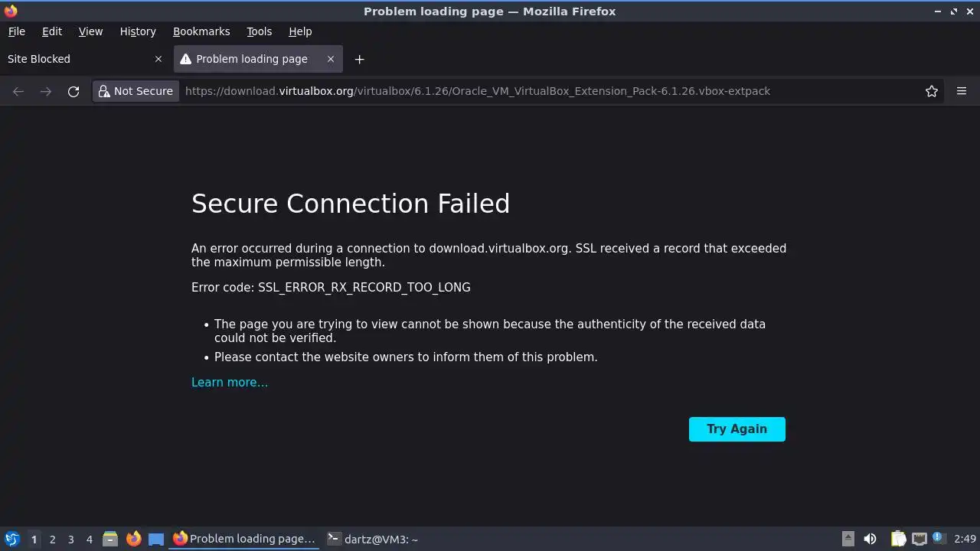Open the volume control in the system tray

click(x=870, y=539)
